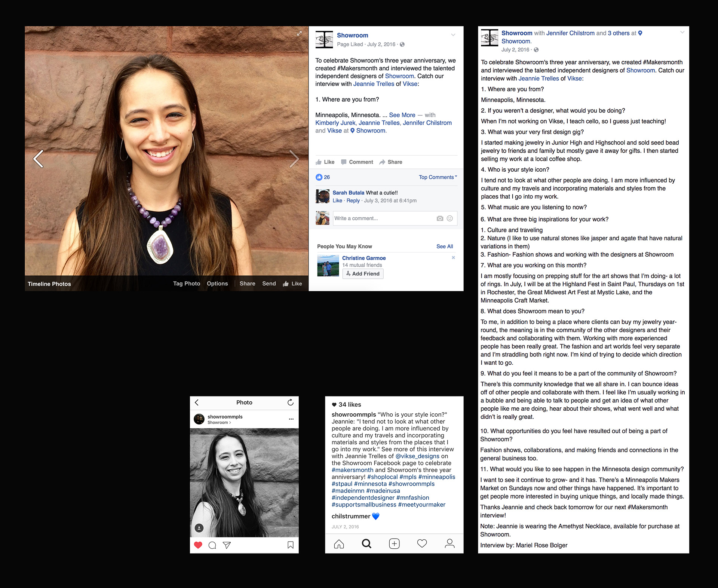Click into Write a comment field
The height and width of the screenshot is (588, 718).
(395, 218)
